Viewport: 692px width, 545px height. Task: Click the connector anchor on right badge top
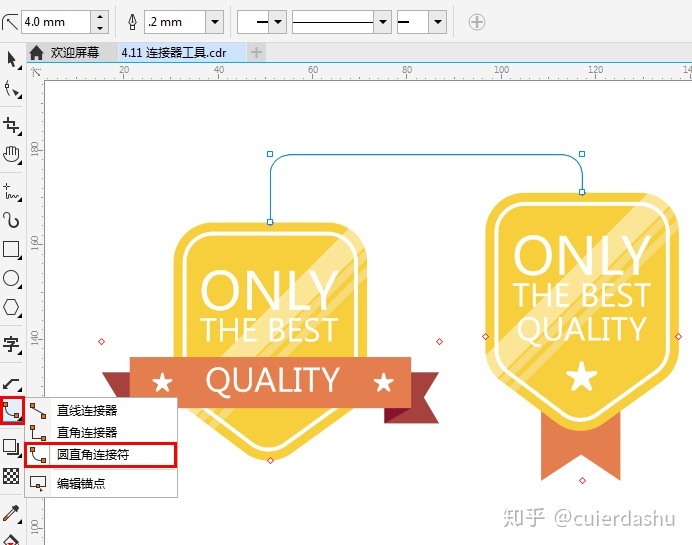[582, 192]
